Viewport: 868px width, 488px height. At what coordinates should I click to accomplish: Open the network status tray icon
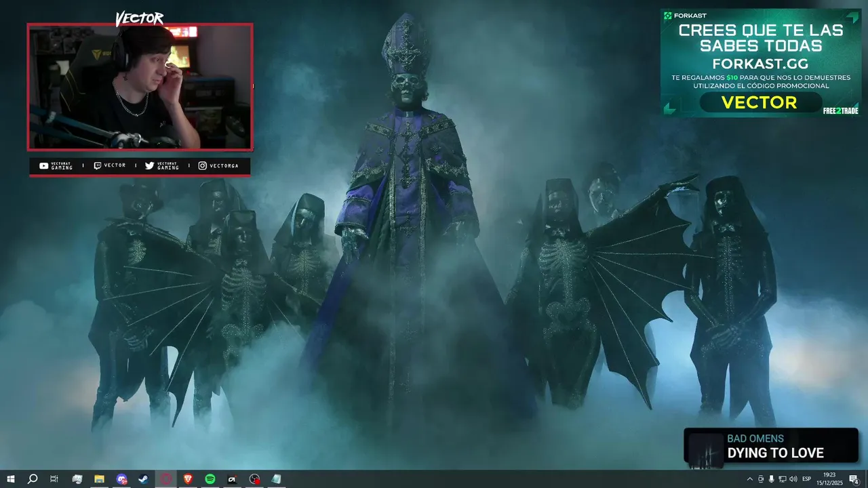click(782, 479)
